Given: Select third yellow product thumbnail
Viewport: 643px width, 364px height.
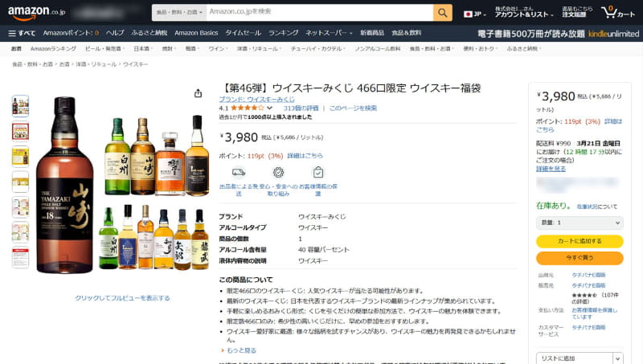Looking at the screenshot, I should (21, 157).
